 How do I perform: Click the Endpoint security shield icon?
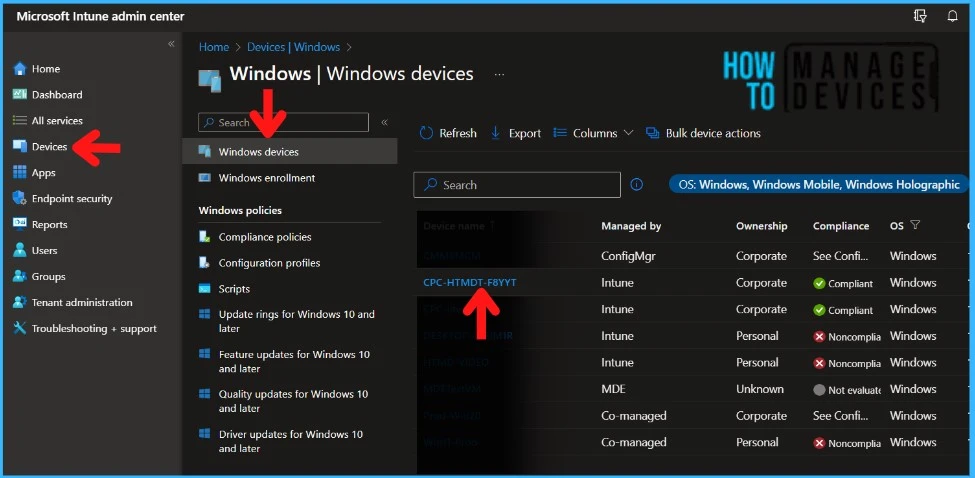[20, 198]
